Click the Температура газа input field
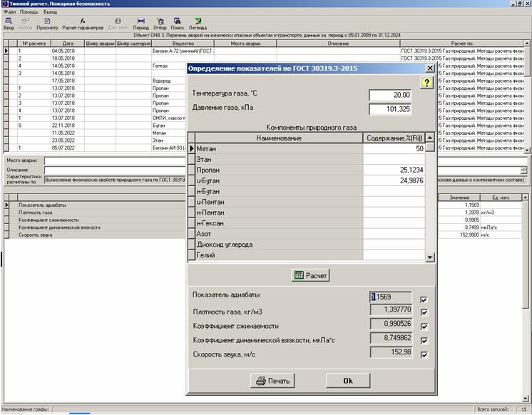The image size is (532, 415). tap(391, 95)
